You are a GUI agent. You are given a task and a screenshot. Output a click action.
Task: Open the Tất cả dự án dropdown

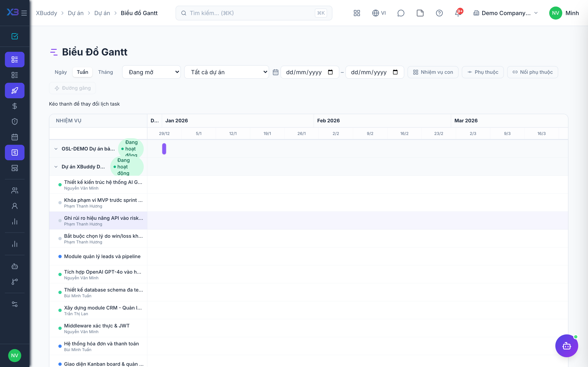tap(226, 72)
